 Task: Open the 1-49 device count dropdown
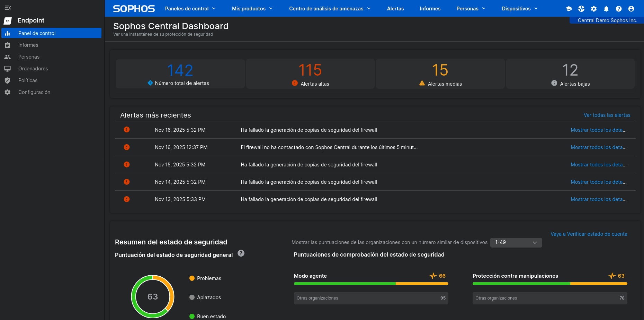(516, 242)
